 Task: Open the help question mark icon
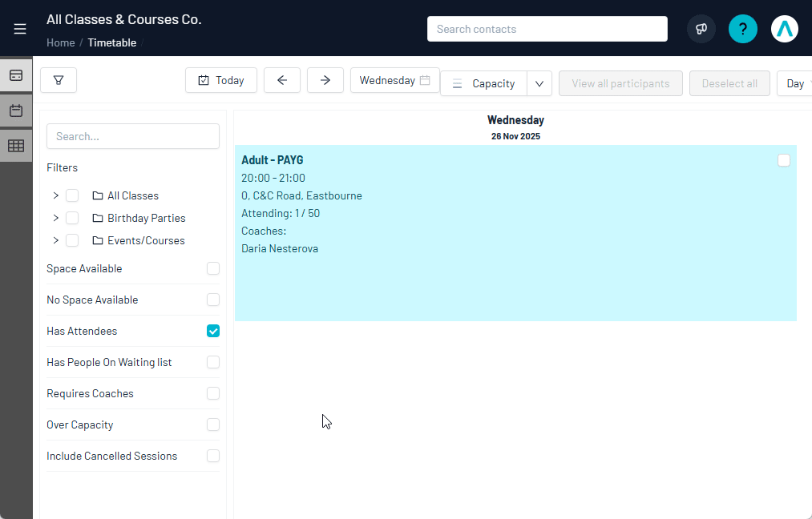pyautogui.click(x=743, y=29)
